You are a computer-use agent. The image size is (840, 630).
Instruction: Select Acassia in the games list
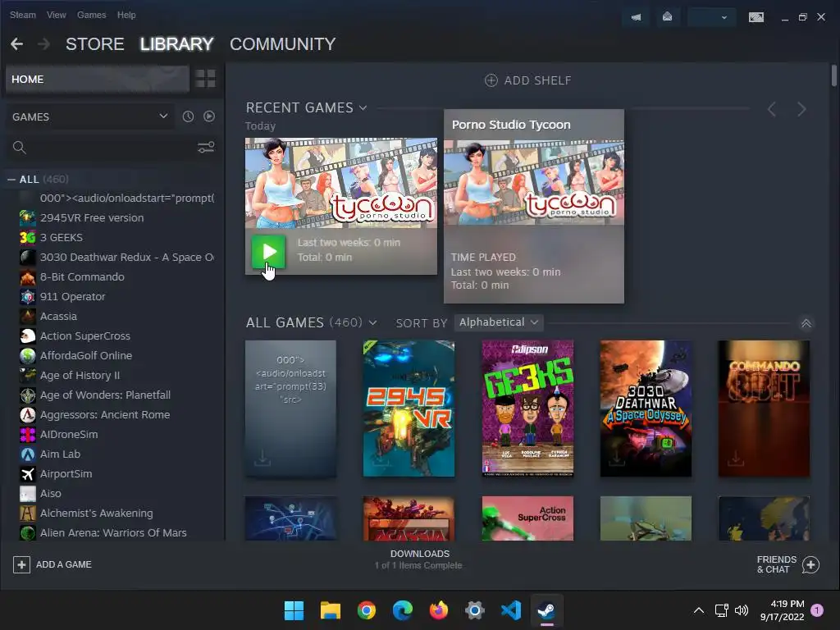(58, 316)
